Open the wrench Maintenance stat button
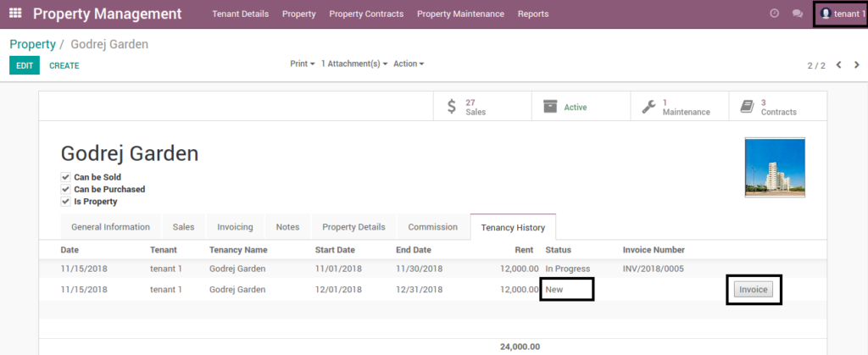 [x=679, y=106]
